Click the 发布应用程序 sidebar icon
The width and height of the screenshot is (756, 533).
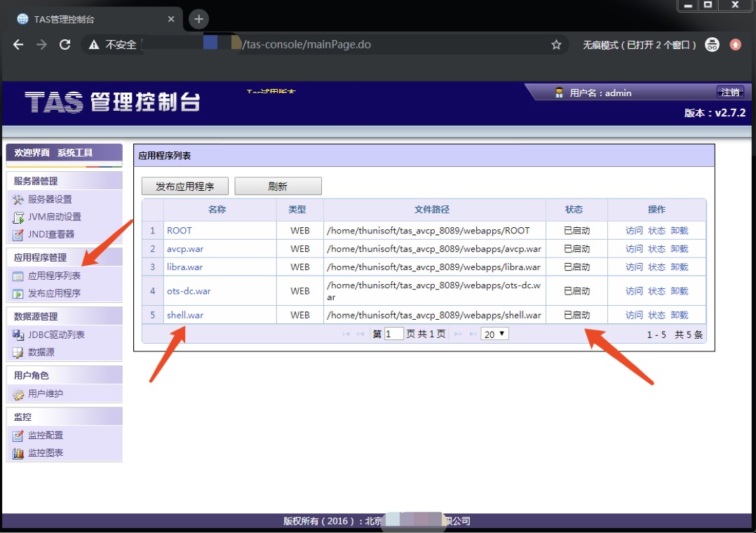pos(18,293)
